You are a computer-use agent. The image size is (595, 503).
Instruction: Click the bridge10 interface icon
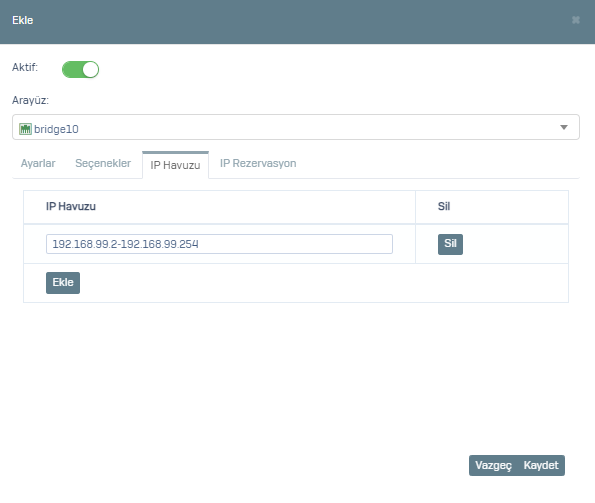25,129
